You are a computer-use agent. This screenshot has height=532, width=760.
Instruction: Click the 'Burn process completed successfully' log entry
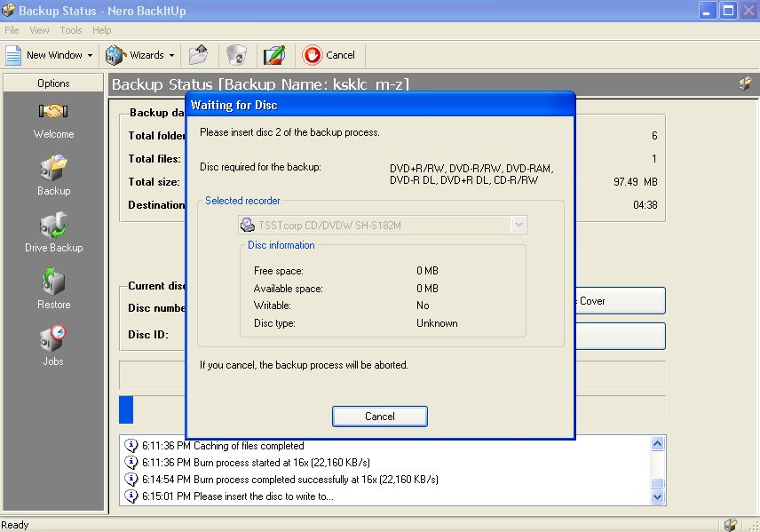pos(289,480)
